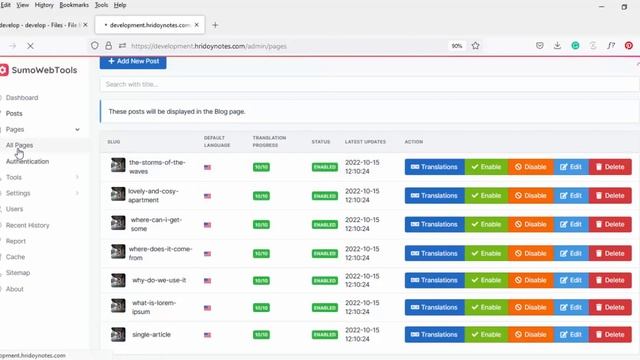Close the development.hridoynotes.com tab
The width and height of the screenshot is (640, 360).
coord(197,25)
